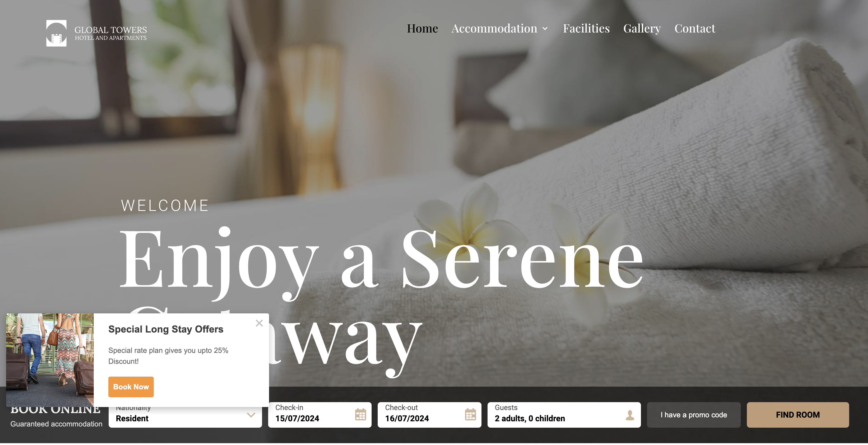Click the Accommodation menu label
The height and width of the screenshot is (445, 868).
pyautogui.click(x=494, y=28)
